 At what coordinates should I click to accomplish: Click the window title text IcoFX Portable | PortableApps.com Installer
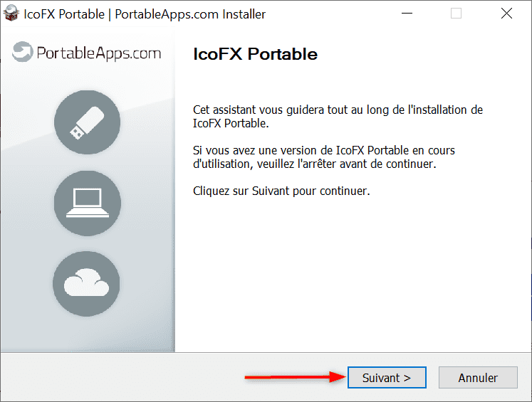(x=145, y=14)
